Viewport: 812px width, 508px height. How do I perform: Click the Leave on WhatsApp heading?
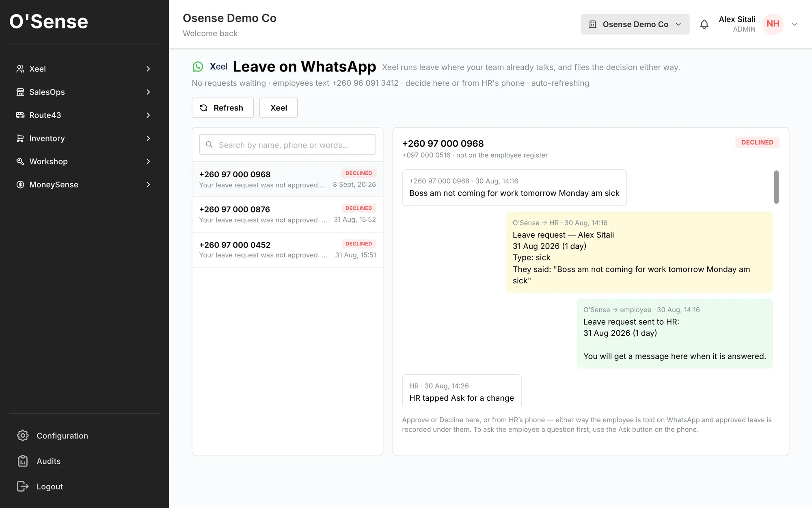304,67
